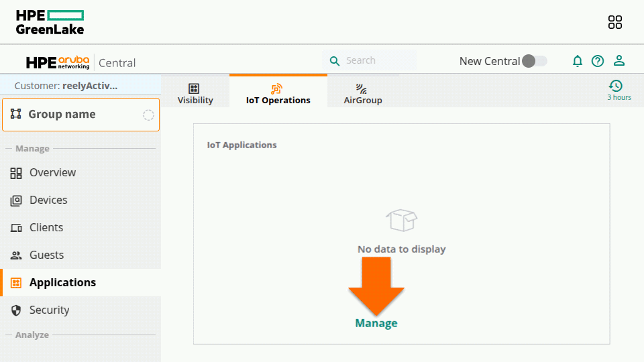Viewport: 644px width, 362px height.
Task: Open the user account icon
Action: click(619, 61)
